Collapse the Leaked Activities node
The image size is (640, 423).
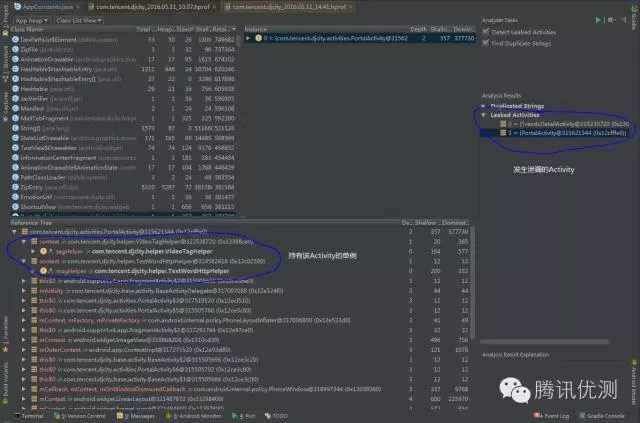click(484, 115)
